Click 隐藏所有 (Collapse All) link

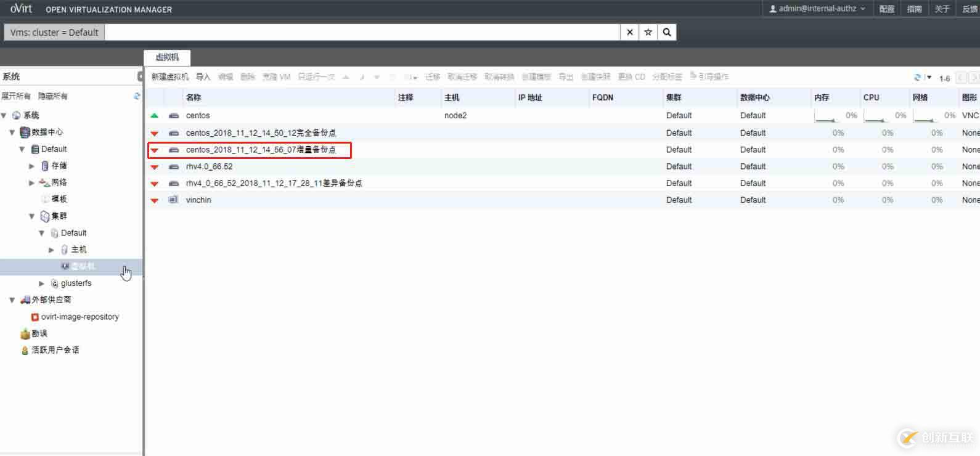coord(53,96)
